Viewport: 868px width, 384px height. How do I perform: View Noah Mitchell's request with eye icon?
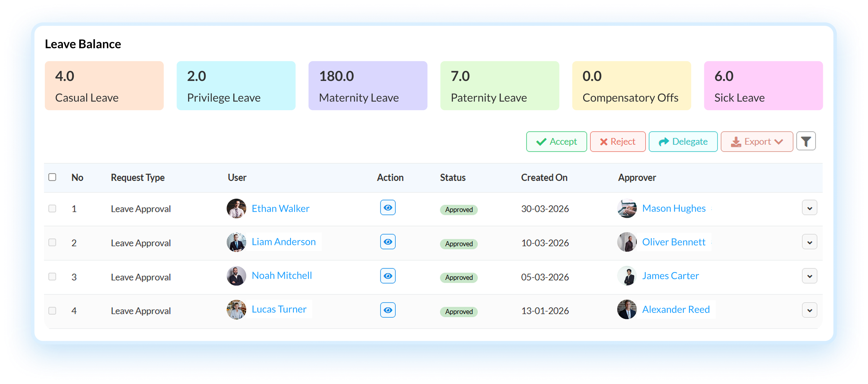pyautogui.click(x=387, y=276)
